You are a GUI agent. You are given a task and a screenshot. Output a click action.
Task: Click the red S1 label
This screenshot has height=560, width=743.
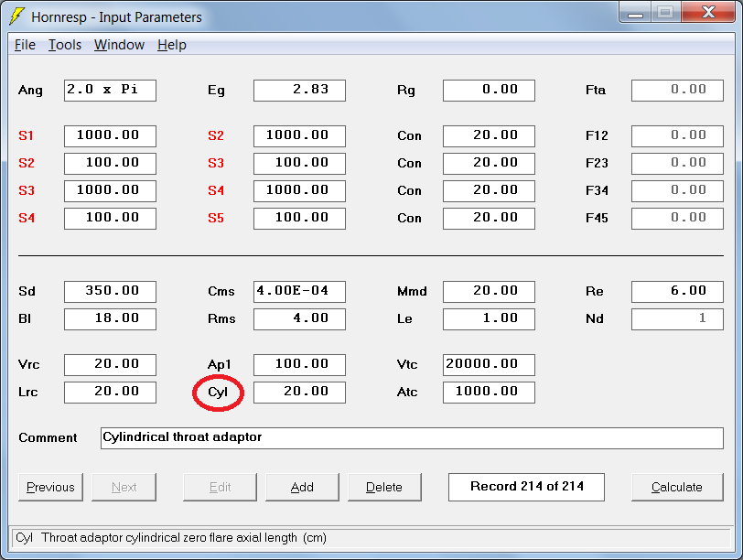point(26,136)
